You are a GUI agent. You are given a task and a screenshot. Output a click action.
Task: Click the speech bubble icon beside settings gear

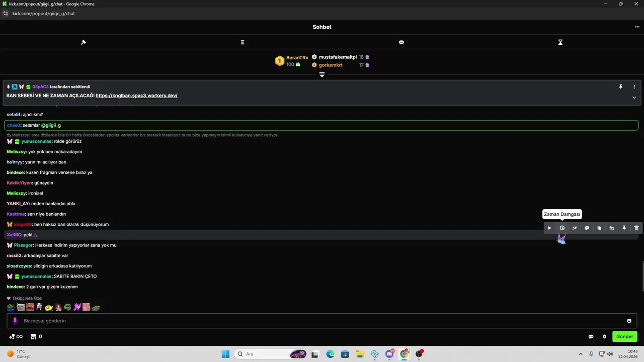pos(591,336)
